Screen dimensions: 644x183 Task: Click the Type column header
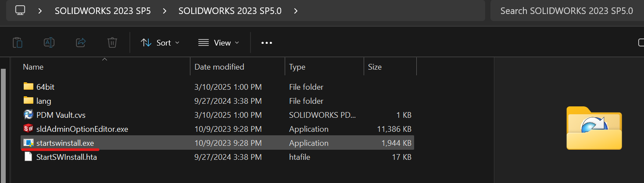pos(297,67)
